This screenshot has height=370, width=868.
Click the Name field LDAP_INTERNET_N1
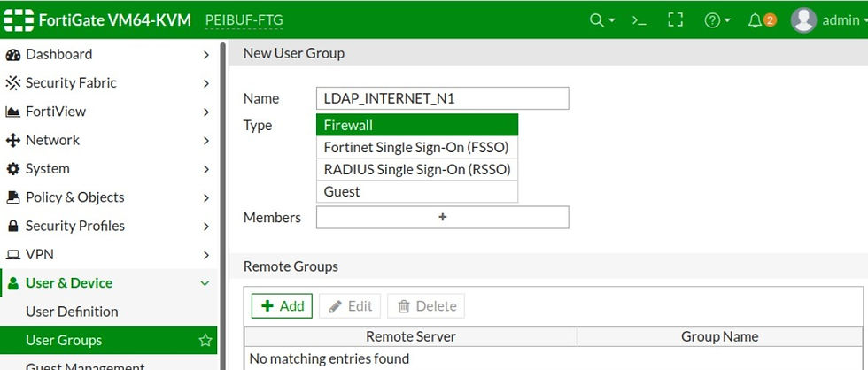(x=442, y=98)
